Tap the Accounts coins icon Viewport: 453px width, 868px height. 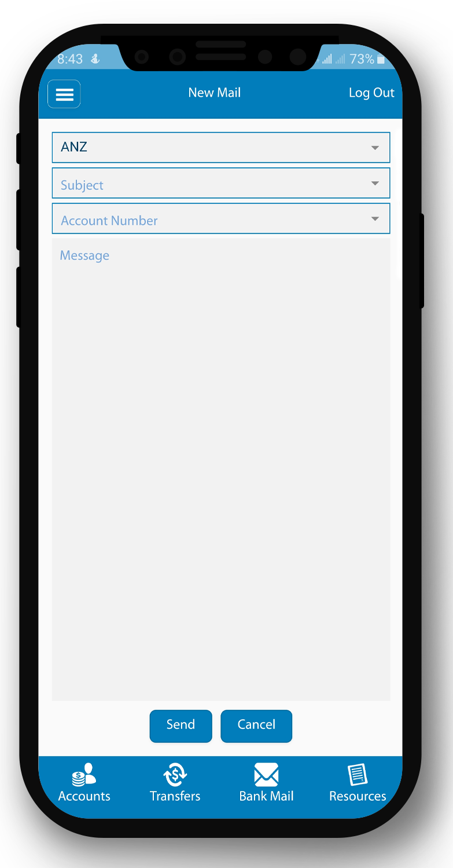click(84, 774)
